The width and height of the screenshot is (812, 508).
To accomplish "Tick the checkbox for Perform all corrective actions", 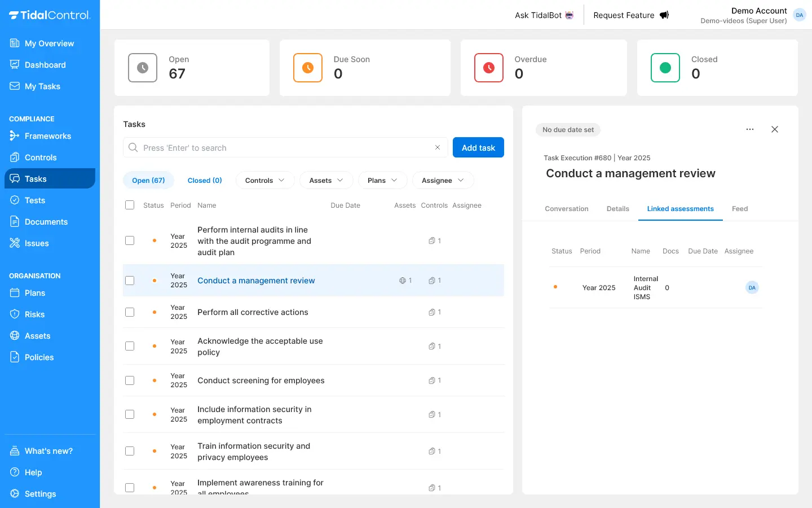I will (130, 312).
